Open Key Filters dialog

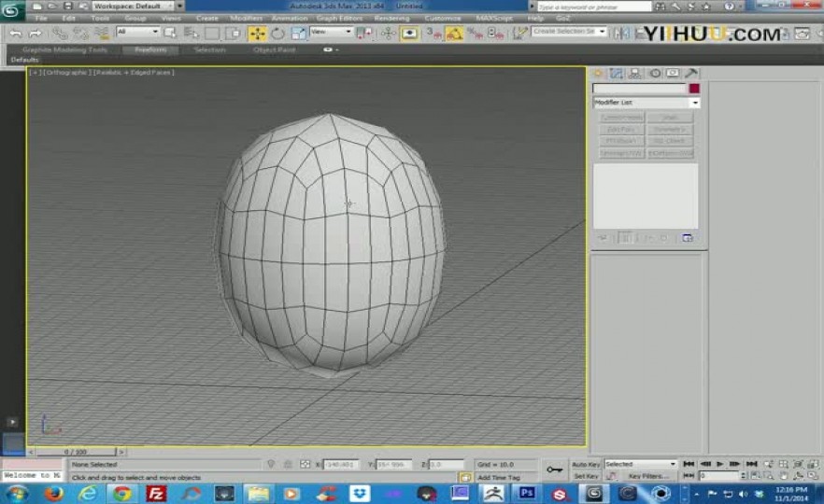tap(648, 476)
